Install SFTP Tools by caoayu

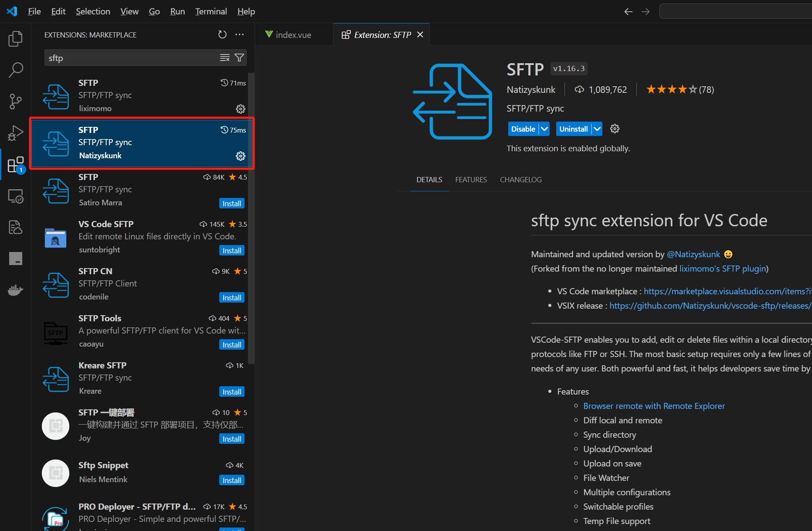tap(232, 344)
